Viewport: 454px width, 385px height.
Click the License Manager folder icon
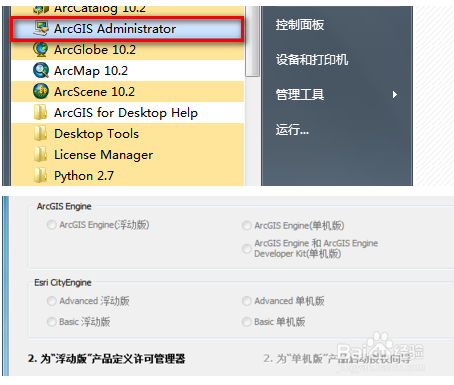pos(41,154)
